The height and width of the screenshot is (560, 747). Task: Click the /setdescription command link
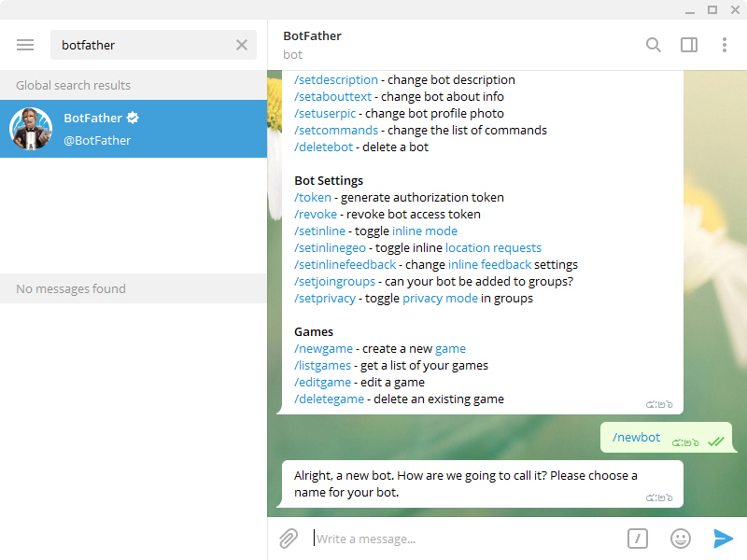pos(336,80)
